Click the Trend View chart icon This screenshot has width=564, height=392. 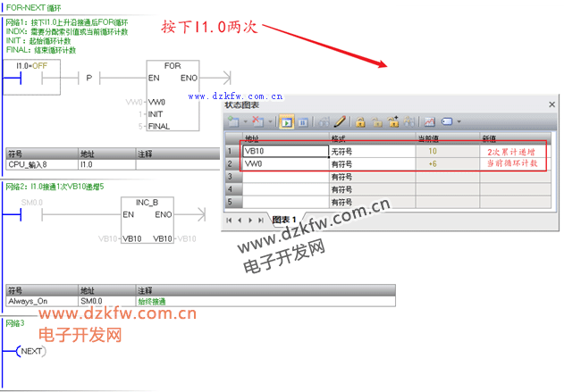429,121
